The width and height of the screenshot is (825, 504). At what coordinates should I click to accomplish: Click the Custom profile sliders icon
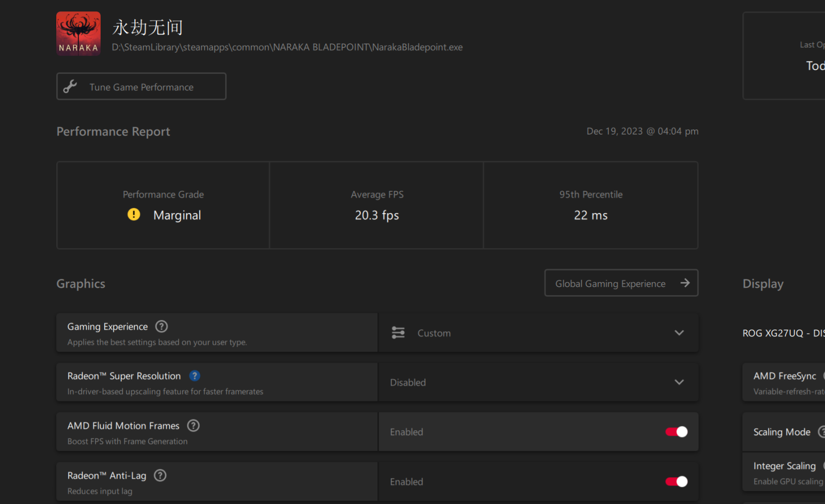[398, 333]
